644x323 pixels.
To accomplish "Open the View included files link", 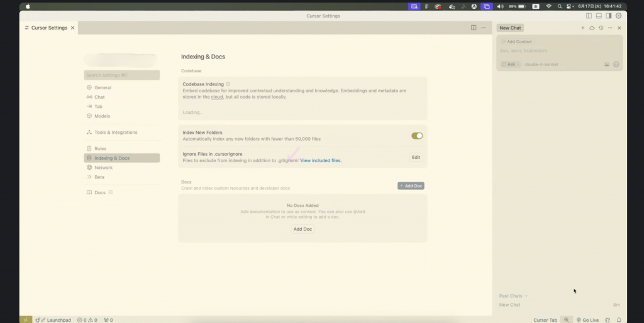I will [321, 161].
